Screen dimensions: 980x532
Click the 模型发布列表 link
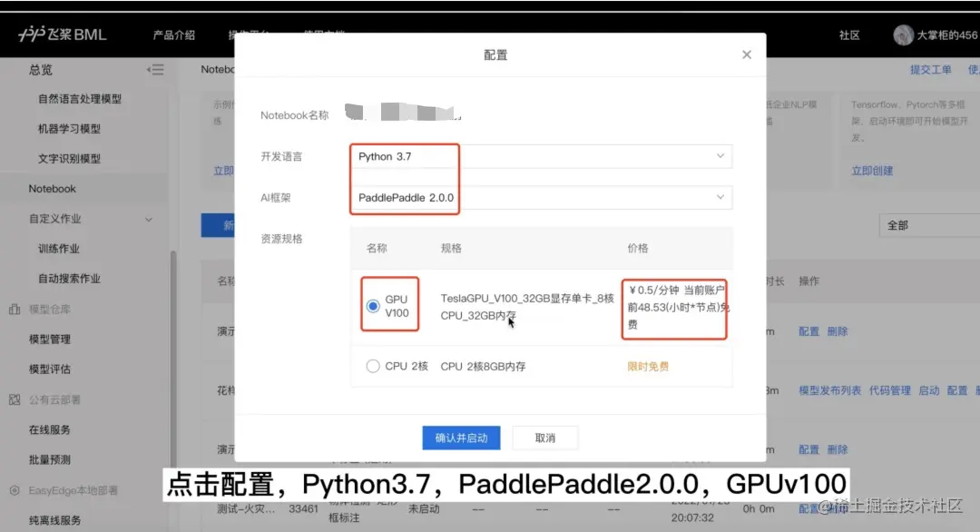[830, 390]
